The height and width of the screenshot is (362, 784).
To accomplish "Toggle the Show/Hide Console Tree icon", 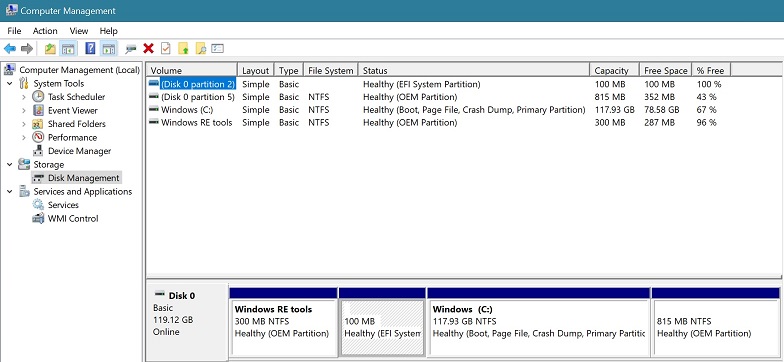I will (x=68, y=48).
